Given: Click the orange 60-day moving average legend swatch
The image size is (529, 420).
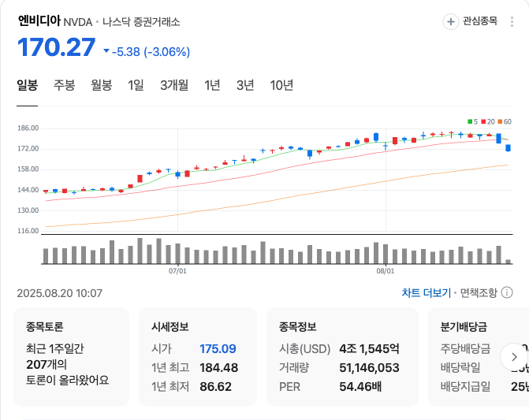Looking at the screenshot, I should coord(500,121).
